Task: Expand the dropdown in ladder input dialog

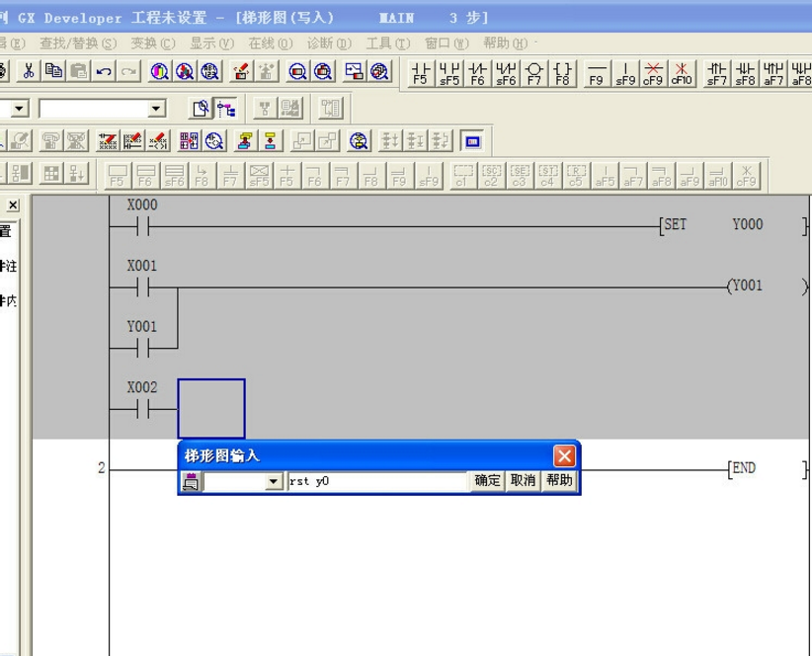Action: [x=275, y=481]
